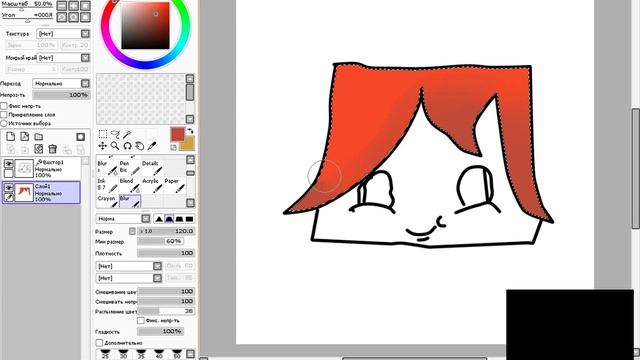Screen dimensions: 640x360
Task: Toggle the empty box under Вектор1 eye
Action: click(8, 173)
